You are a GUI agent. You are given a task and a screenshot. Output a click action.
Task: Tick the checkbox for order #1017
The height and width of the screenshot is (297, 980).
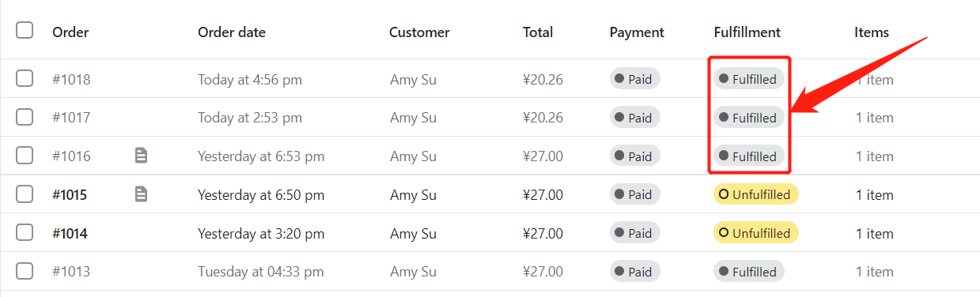point(25,117)
